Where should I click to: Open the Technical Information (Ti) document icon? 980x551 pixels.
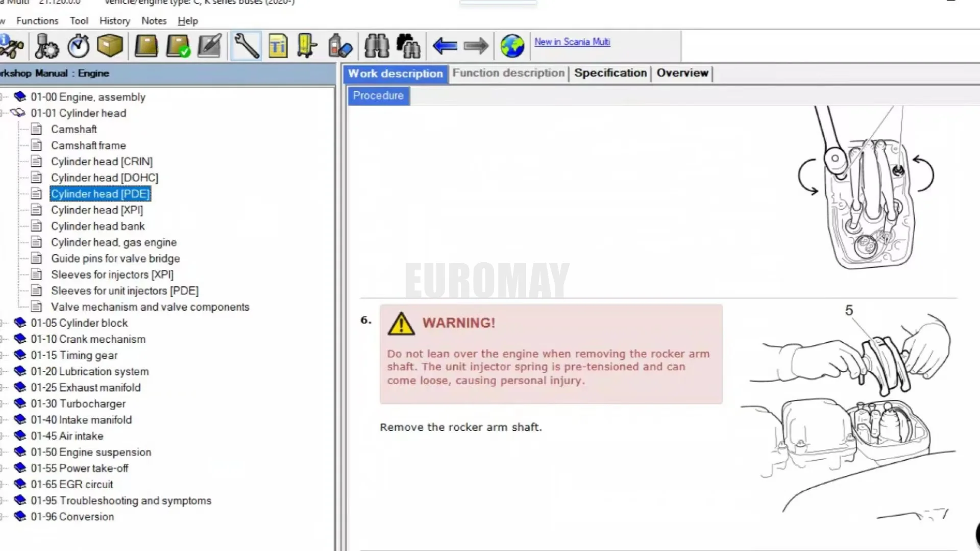277,46
